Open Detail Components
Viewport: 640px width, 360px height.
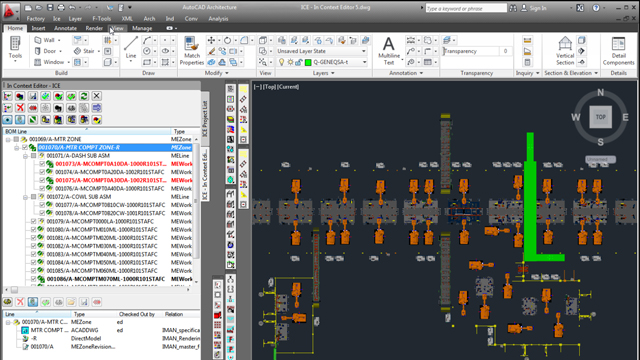(x=618, y=51)
